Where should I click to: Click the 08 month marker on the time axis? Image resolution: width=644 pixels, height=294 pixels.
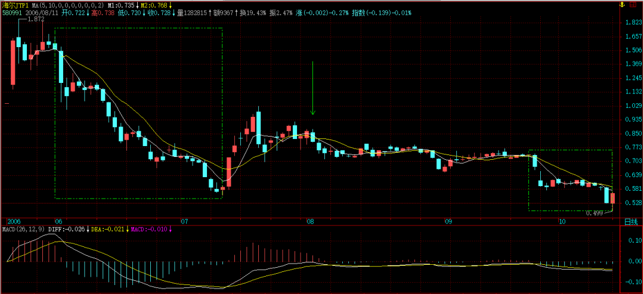point(311,222)
